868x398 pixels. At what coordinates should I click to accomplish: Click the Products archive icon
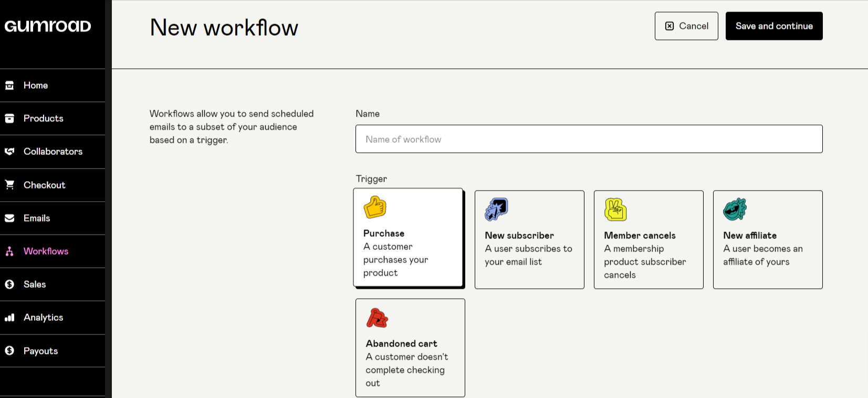tap(9, 119)
